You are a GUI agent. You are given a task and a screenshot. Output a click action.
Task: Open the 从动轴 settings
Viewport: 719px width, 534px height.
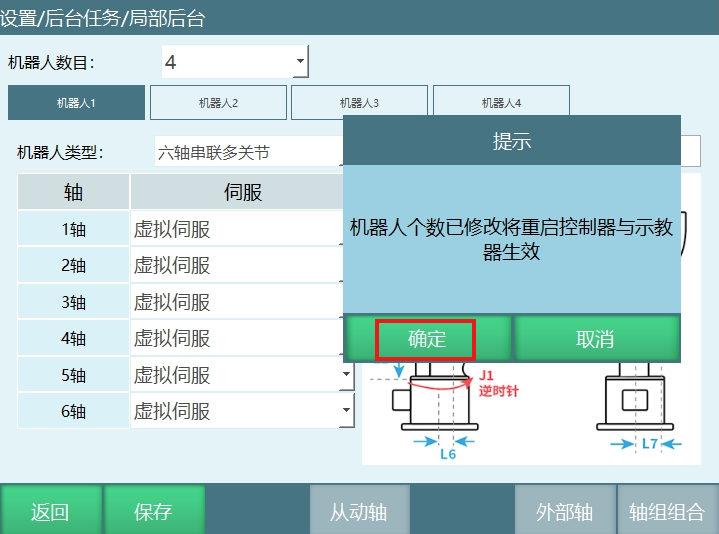(358, 511)
